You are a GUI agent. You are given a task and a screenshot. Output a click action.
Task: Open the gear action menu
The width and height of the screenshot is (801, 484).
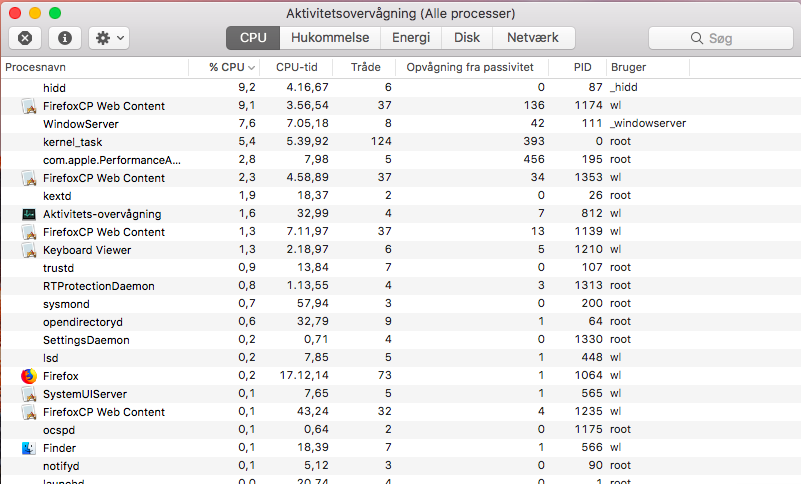tap(109, 38)
